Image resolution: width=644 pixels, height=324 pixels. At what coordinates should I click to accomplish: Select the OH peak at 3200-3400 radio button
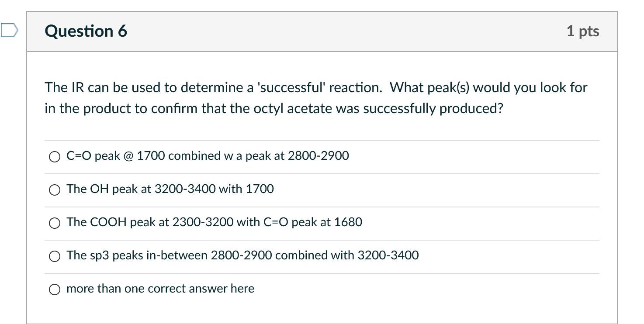pos(54,190)
